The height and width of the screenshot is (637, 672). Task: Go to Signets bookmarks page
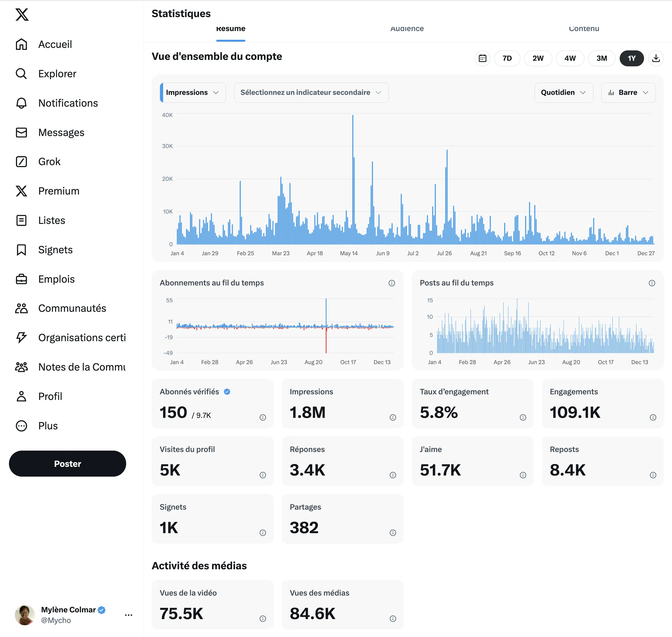click(x=55, y=250)
